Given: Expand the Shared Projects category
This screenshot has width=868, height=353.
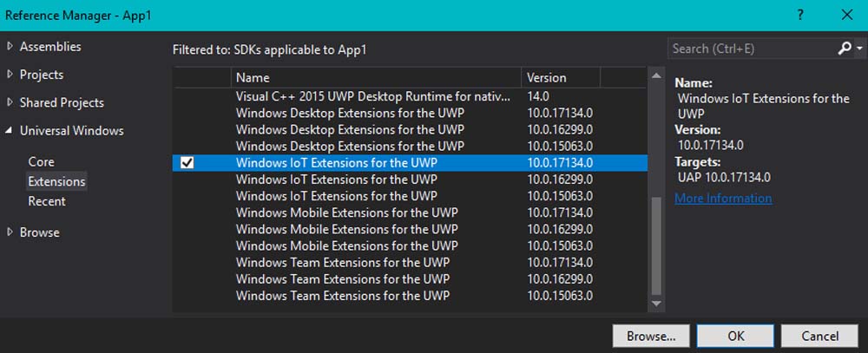Looking at the screenshot, I should tap(10, 103).
